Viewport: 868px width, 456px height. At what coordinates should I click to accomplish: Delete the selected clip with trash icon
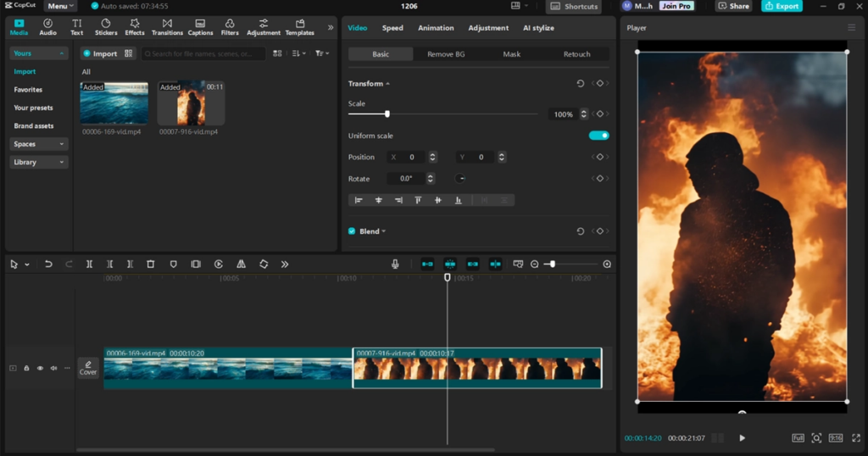[x=151, y=264]
